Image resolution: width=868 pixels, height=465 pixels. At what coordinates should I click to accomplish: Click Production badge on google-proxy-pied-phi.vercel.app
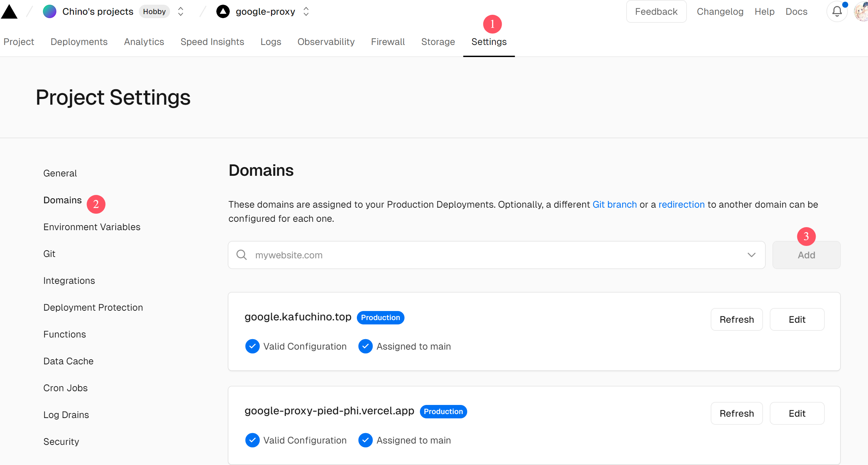coord(443,411)
